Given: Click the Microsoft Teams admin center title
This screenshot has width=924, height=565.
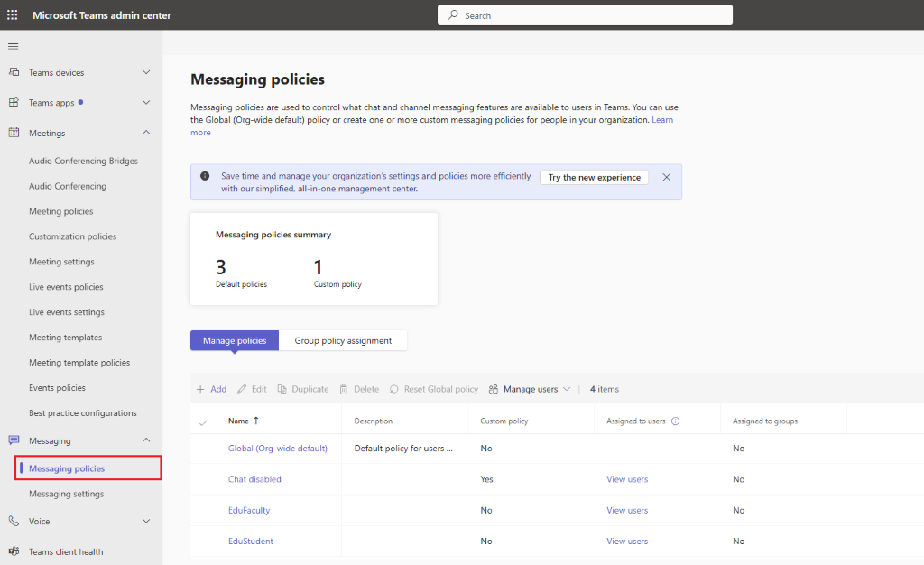Looking at the screenshot, I should click(102, 15).
